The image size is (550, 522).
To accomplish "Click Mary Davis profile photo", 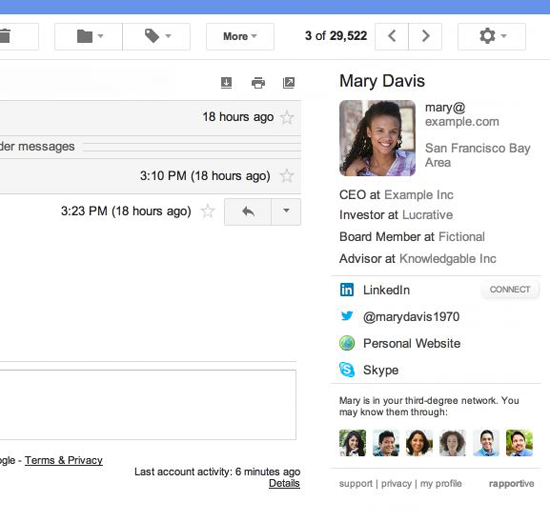I will tap(377, 138).
